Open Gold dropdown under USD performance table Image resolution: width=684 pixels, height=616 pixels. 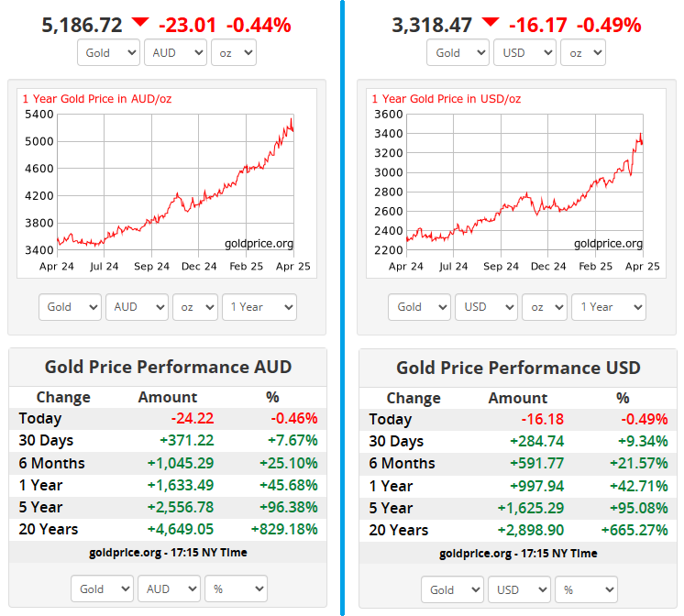pos(452,589)
